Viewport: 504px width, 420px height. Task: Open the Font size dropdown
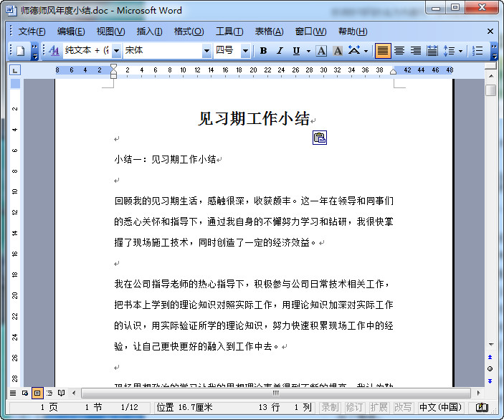(x=245, y=51)
